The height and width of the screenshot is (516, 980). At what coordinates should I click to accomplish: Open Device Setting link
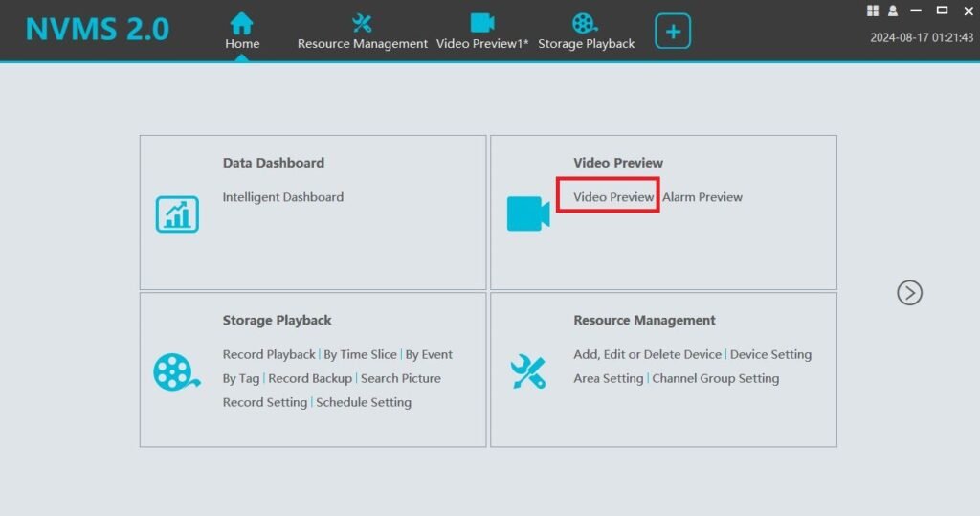coord(770,354)
